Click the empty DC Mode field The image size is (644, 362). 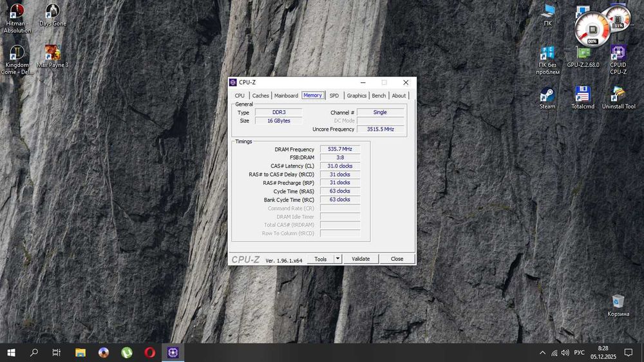380,121
